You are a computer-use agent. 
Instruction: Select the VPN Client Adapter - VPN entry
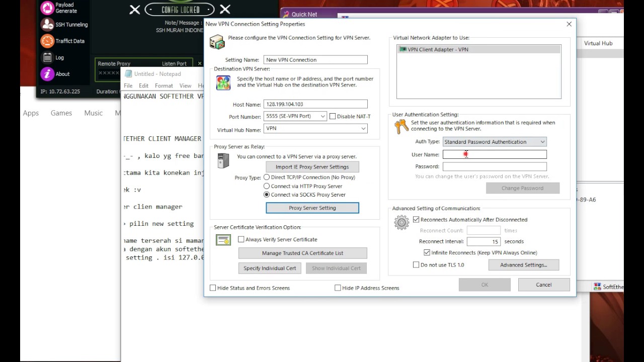coord(478,49)
